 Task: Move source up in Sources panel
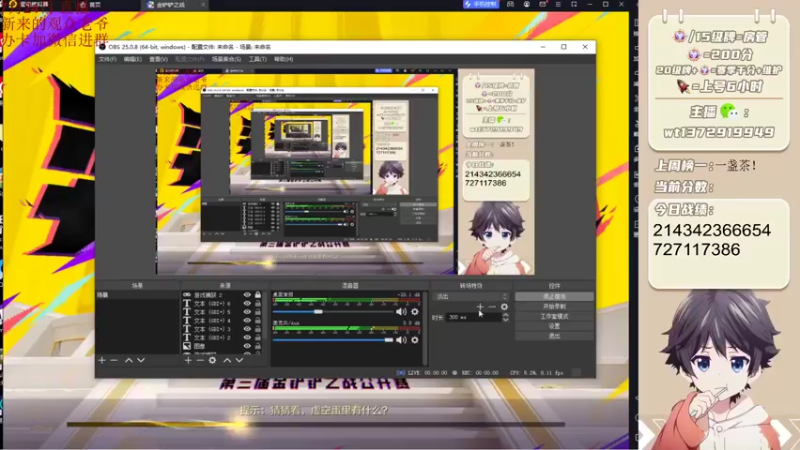227,360
